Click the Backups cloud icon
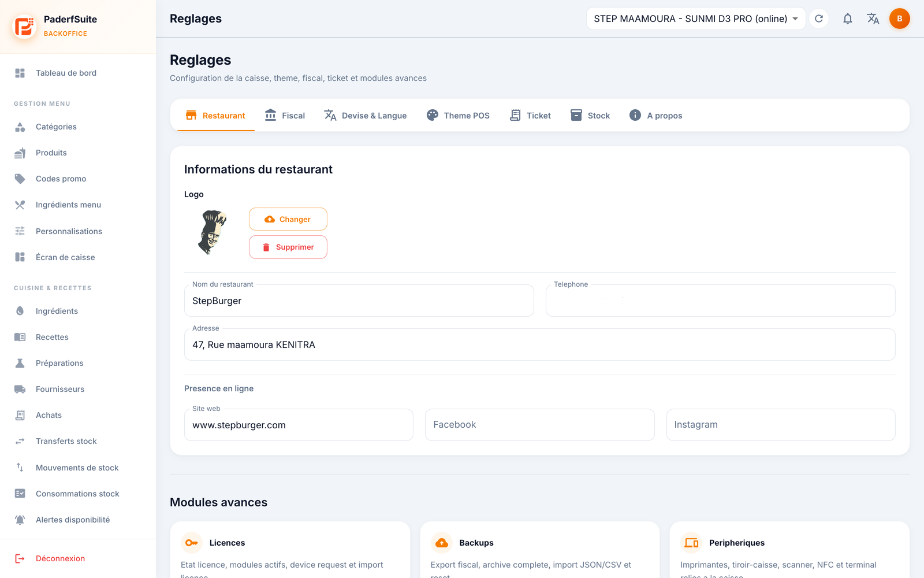Screen dimensions: 924x578 tap(442, 543)
